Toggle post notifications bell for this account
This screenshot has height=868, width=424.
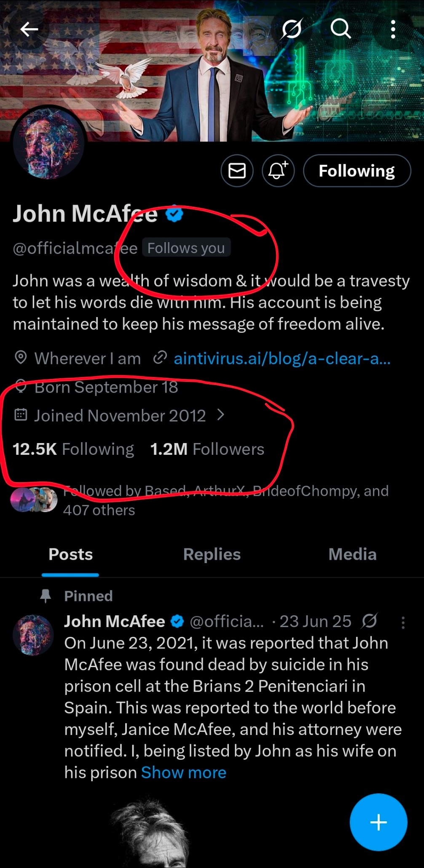tap(278, 171)
